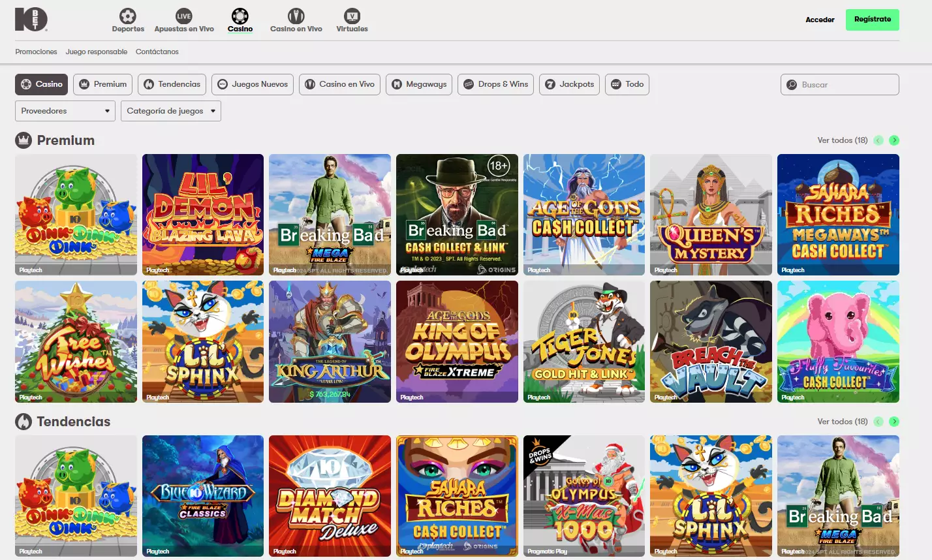The image size is (932, 560).
Task: Select the Megaways category tab
Action: (x=419, y=84)
